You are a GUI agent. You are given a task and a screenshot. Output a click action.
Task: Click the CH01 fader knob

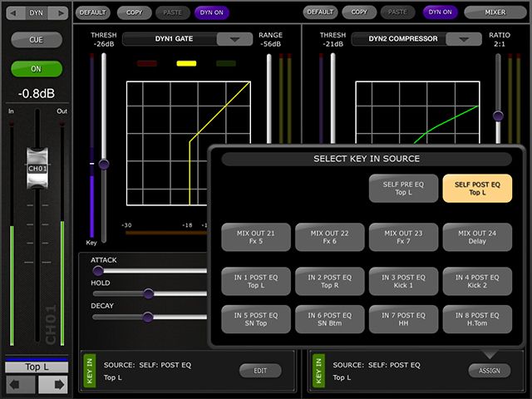(37, 166)
